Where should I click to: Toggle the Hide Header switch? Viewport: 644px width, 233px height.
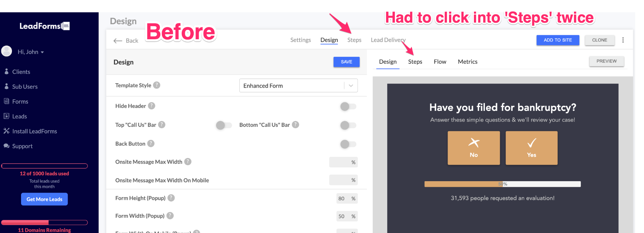pyautogui.click(x=348, y=106)
